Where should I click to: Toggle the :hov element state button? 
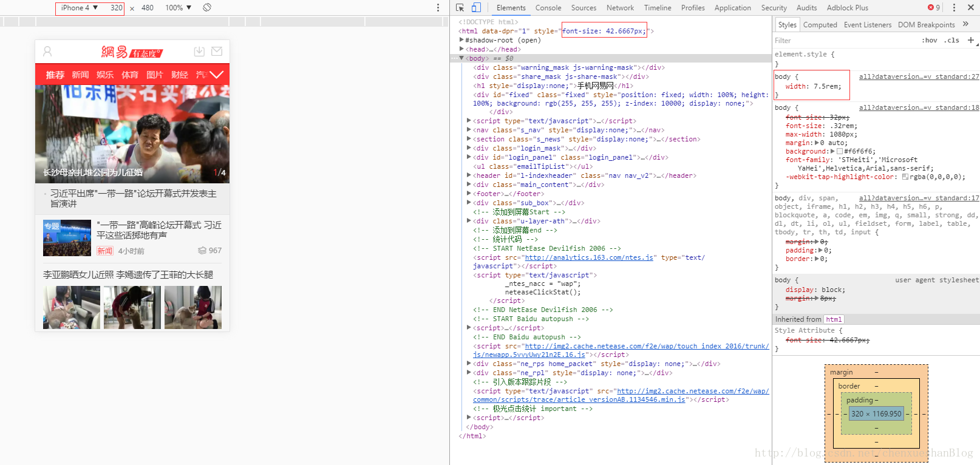point(929,41)
